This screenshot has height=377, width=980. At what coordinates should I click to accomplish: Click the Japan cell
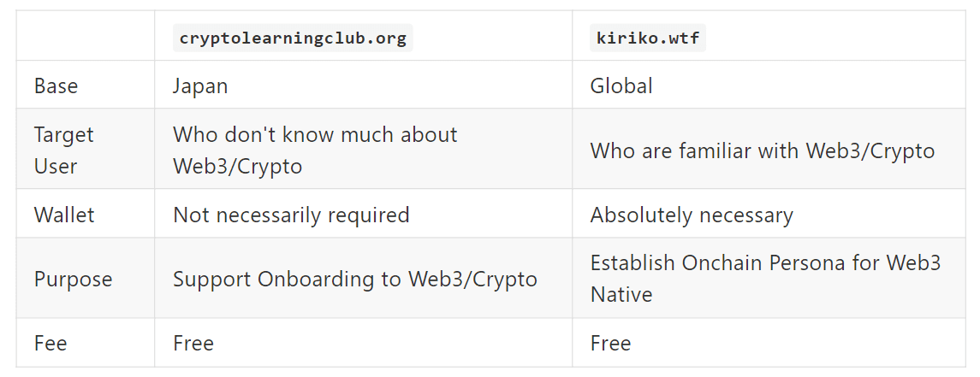(200, 86)
